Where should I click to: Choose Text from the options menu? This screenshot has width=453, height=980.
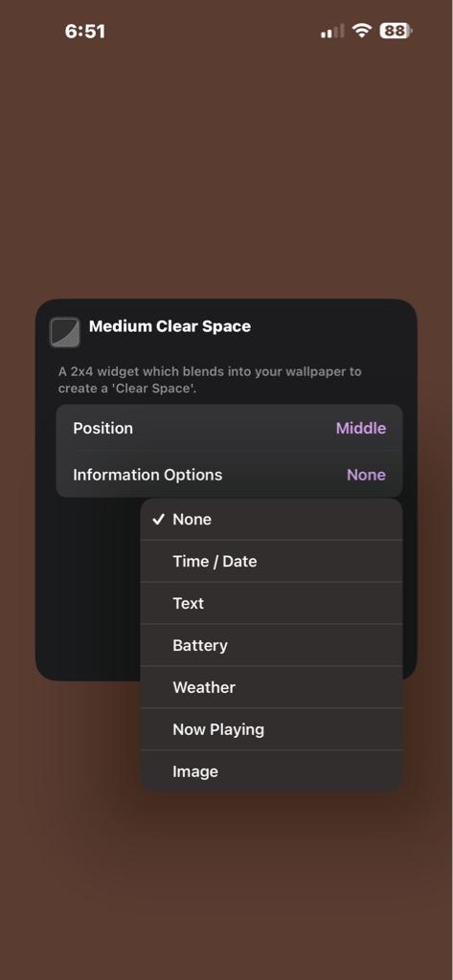click(271, 603)
